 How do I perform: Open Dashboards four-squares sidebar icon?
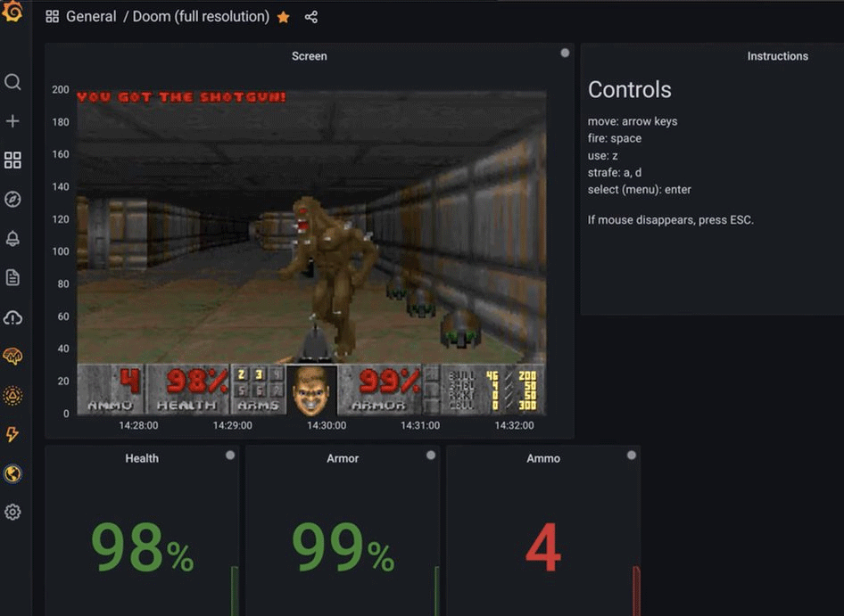(12, 160)
